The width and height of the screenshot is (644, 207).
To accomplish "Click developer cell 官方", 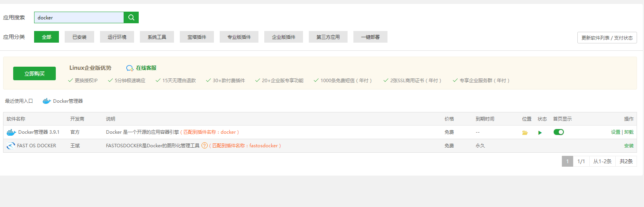I will 75,132.
